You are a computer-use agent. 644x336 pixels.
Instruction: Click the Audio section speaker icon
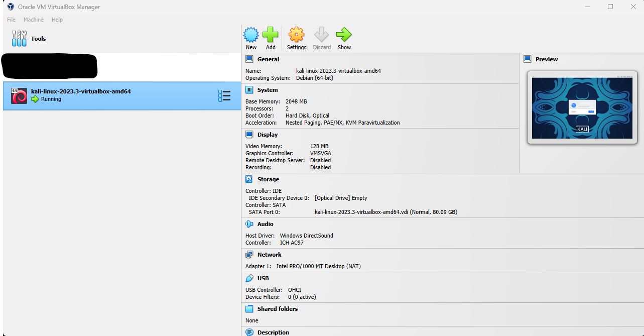(249, 224)
